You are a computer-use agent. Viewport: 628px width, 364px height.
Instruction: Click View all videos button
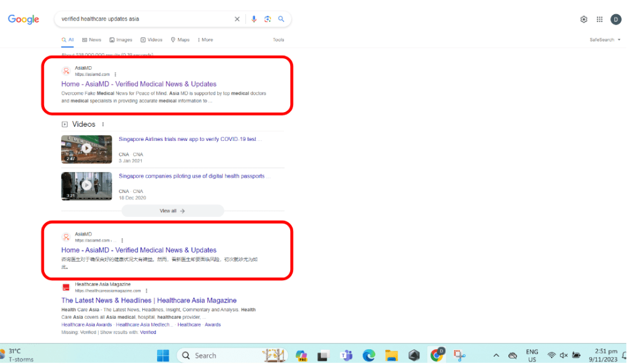click(172, 211)
